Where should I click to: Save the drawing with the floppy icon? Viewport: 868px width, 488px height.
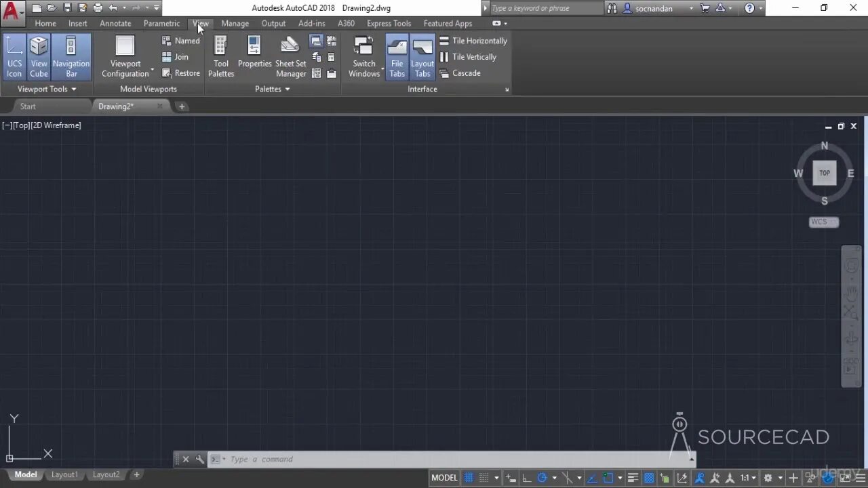[67, 8]
